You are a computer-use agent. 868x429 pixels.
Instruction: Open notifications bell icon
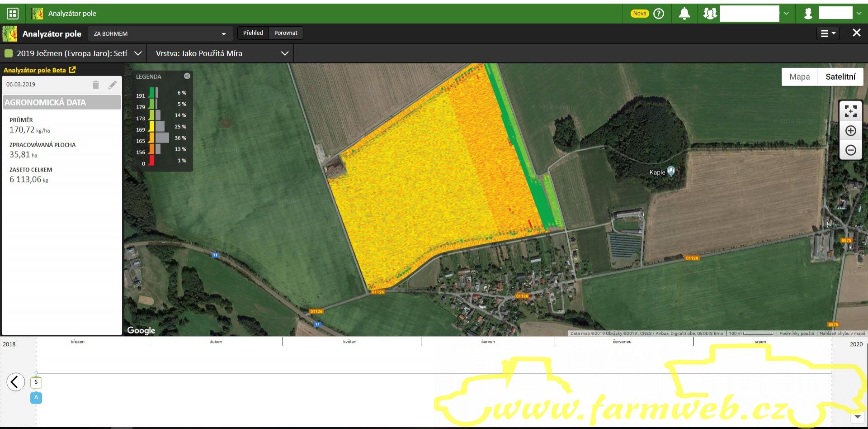tap(684, 14)
